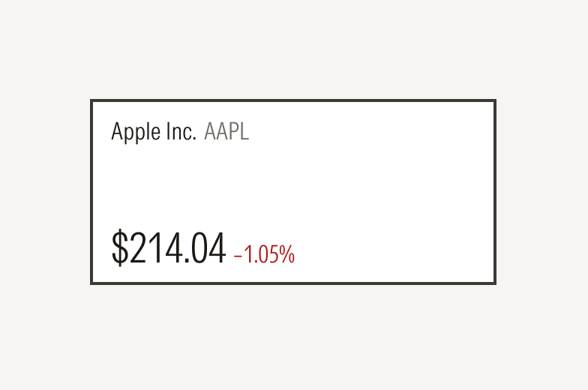Click the gray ticker text beside Apple Inc.

(x=226, y=133)
